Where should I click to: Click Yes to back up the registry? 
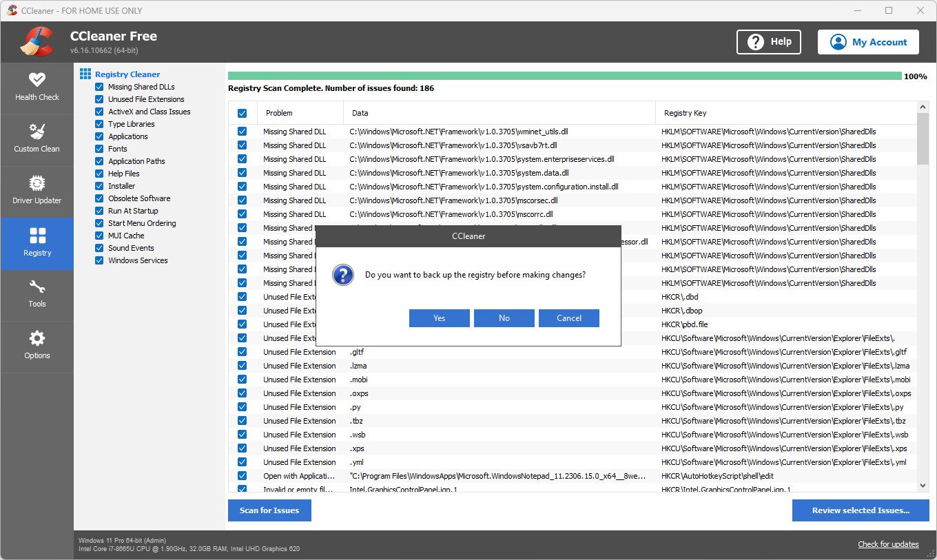(x=439, y=318)
